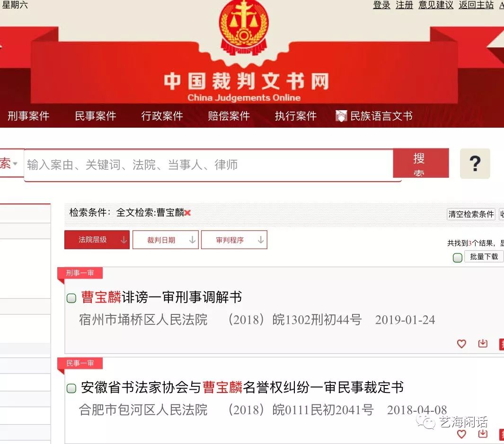Image resolution: width=504 pixels, height=444 pixels.
Task: Click the red 搜索 button
Action: tap(421, 163)
